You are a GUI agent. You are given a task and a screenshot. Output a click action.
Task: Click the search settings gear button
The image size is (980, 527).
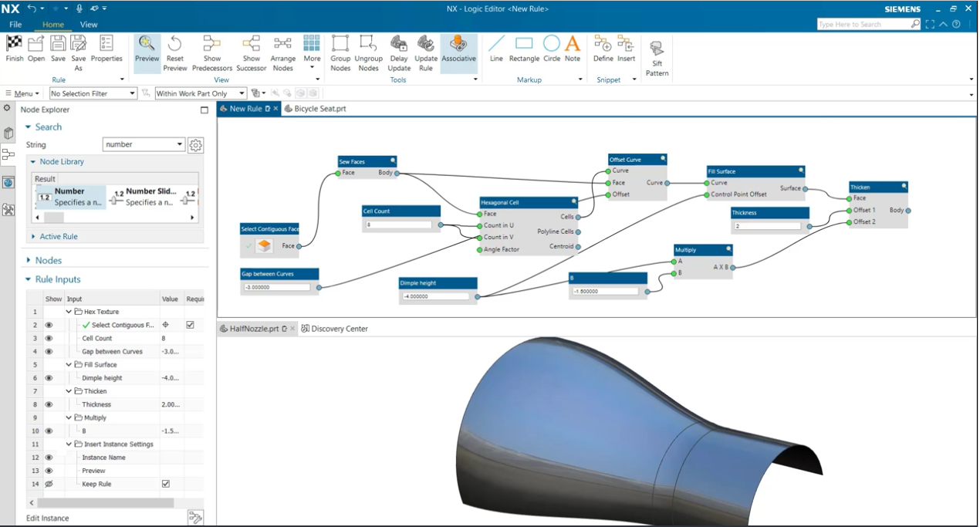coord(195,144)
